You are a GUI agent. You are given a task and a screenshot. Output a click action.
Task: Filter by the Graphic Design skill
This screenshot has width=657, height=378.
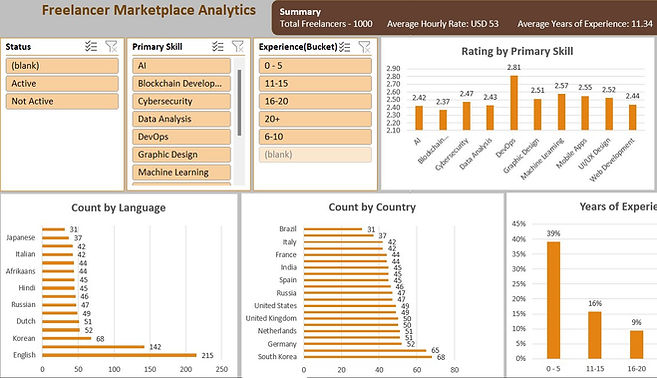[181, 155]
